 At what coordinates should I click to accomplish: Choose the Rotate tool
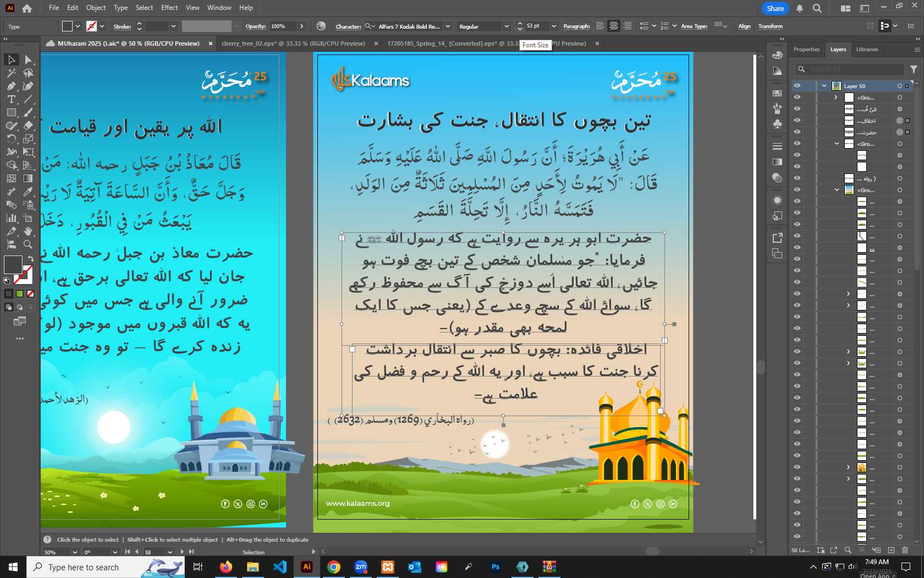[12, 139]
